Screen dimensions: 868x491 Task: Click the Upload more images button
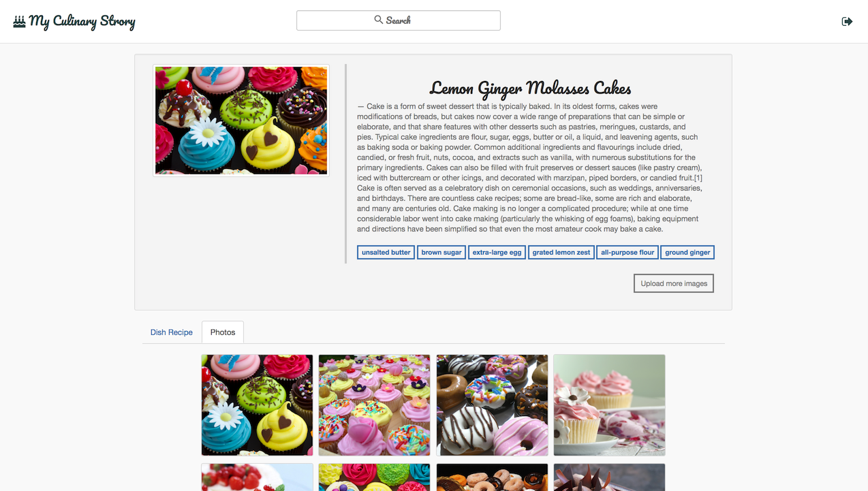674,283
